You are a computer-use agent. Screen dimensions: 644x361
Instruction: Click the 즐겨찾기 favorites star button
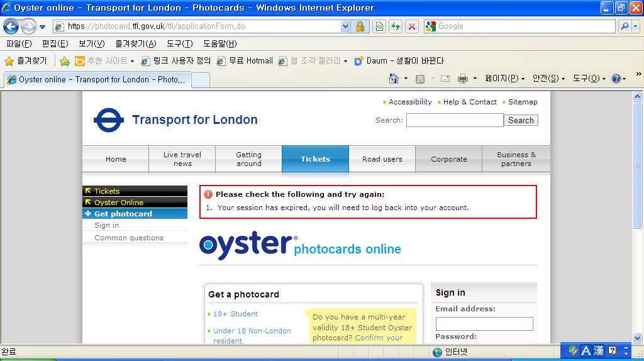point(25,61)
